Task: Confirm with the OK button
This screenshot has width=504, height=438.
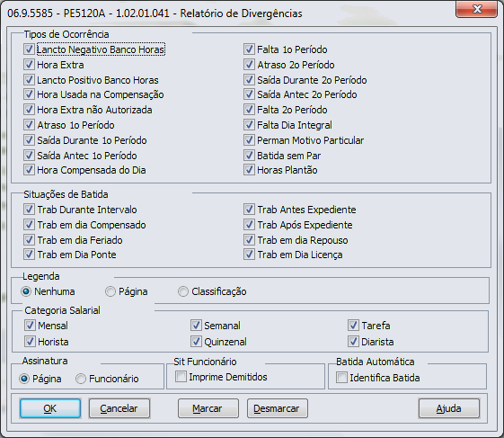Action: click(x=50, y=408)
